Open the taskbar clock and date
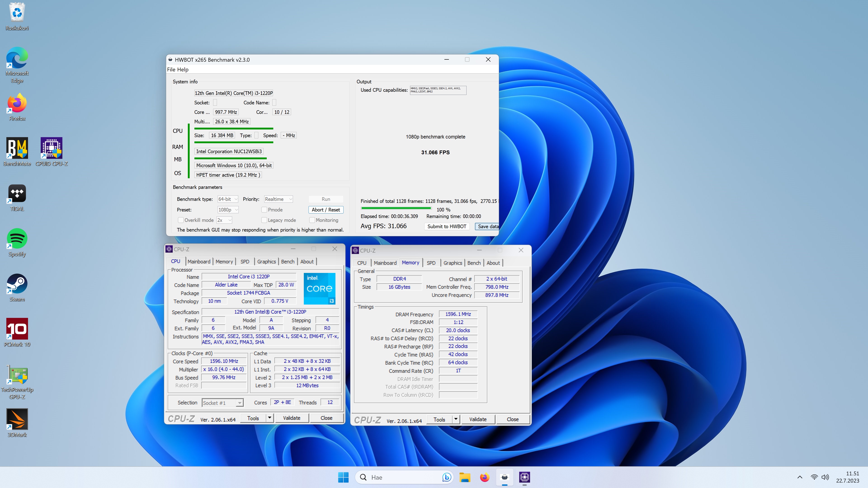The height and width of the screenshot is (488, 868). 847,477
